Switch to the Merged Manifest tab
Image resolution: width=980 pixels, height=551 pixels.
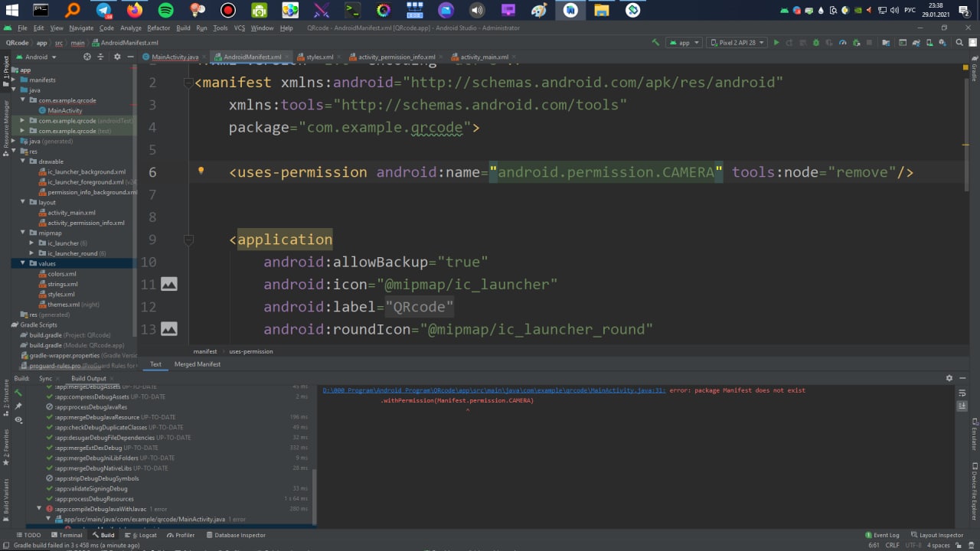(197, 364)
